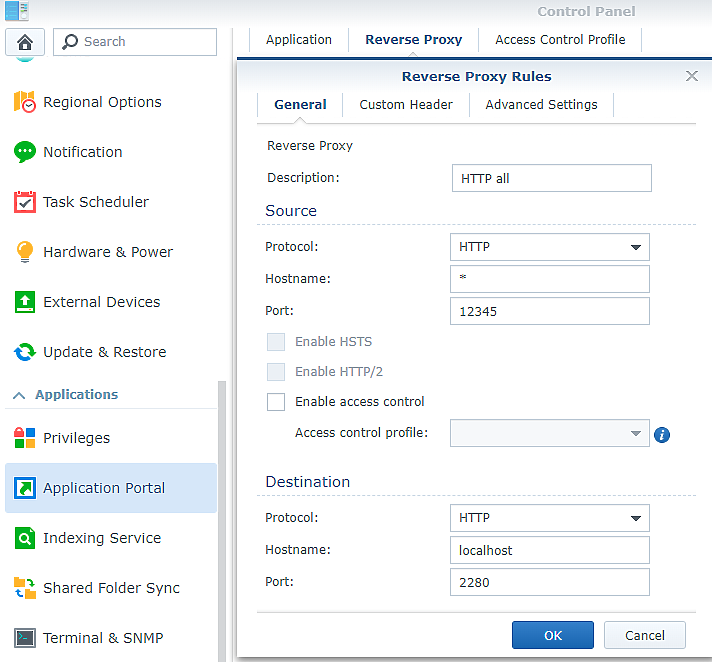
Task: Open Shared Folder Sync icon
Action: pyautogui.click(x=25, y=588)
